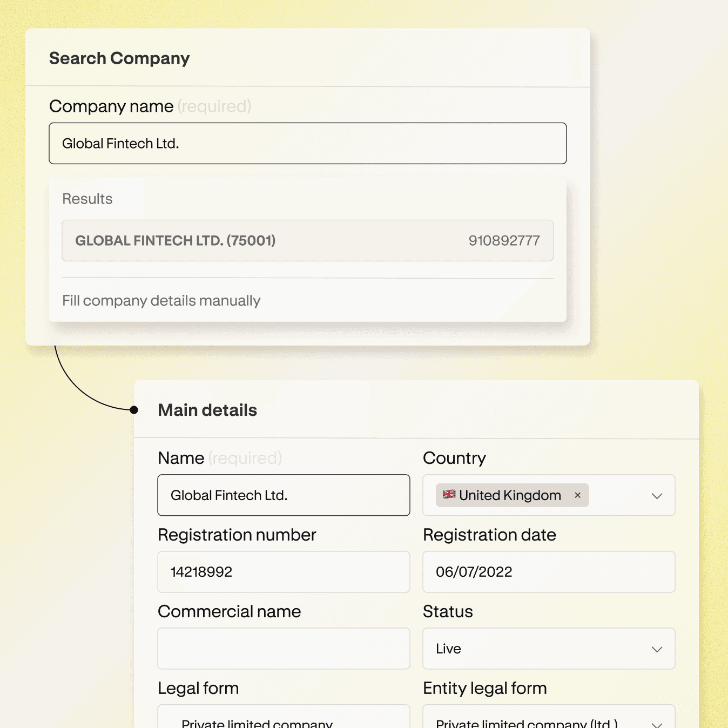
Task: Expand the Country dropdown chevron
Action: pyautogui.click(x=657, y=496)
